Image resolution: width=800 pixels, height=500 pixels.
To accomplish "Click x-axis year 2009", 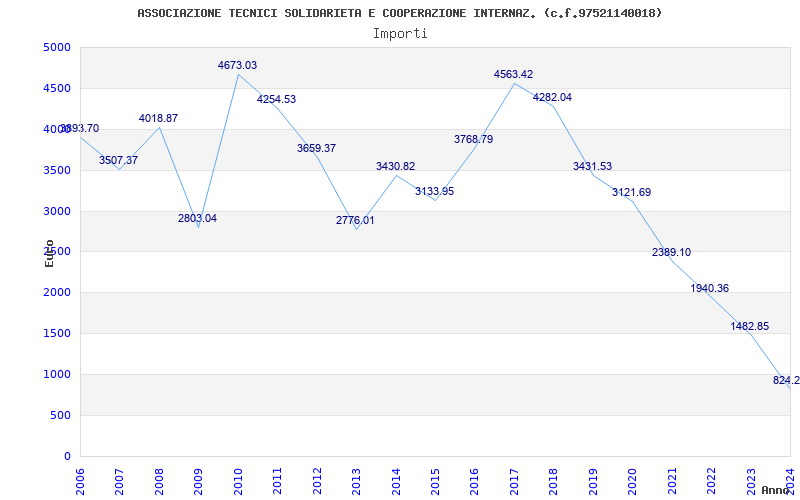I will (198, 481).
